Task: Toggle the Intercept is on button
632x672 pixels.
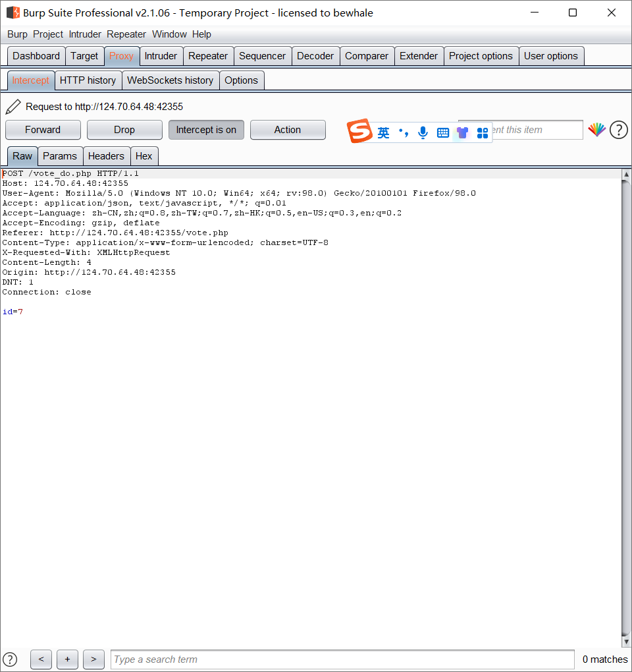Action: [x=206, y=130]
